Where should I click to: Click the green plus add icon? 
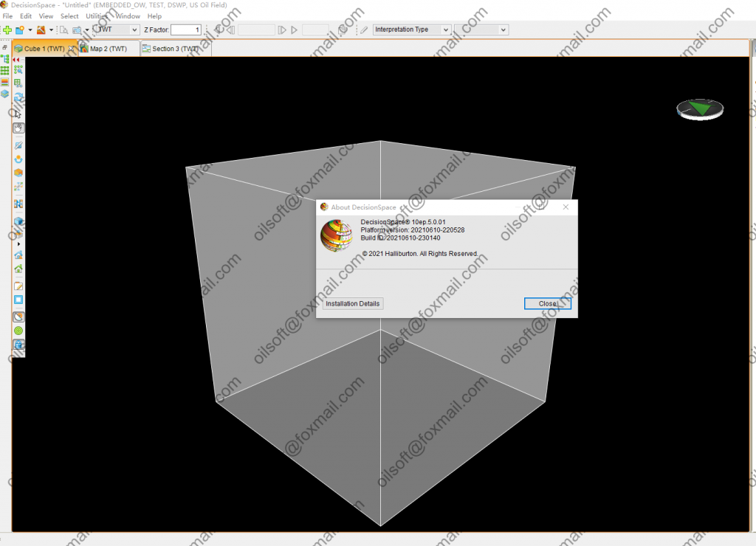(x=7, y=30)
